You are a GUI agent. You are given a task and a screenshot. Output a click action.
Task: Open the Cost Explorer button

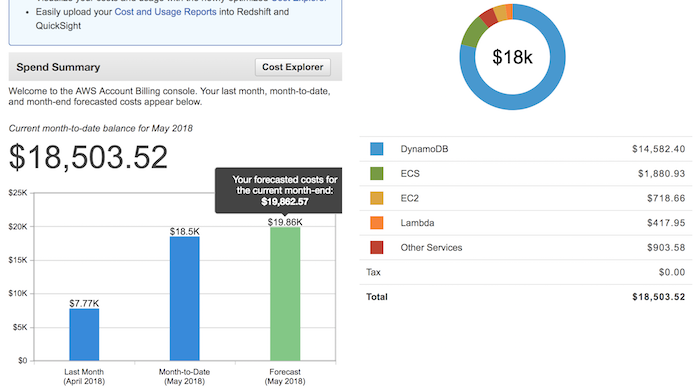tap(292, 67)
